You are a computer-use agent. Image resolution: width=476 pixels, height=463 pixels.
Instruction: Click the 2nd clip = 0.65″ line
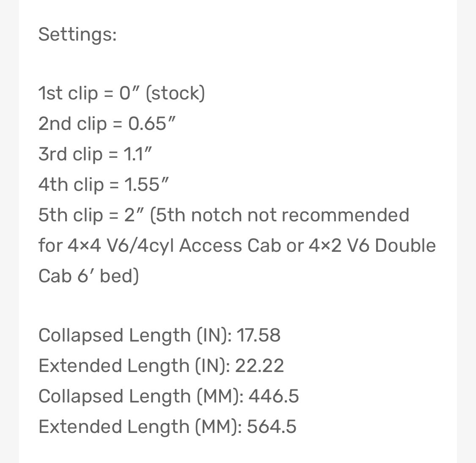tap(107, 124)
